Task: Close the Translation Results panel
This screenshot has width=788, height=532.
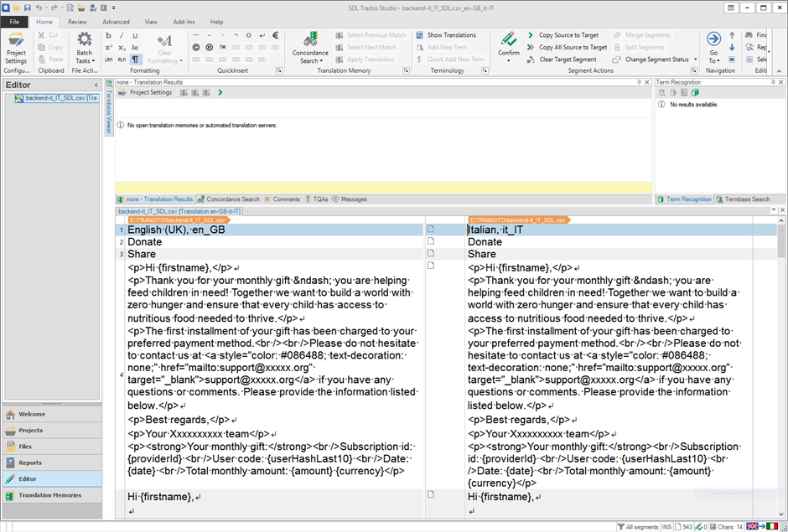Action: coord(647,82)
